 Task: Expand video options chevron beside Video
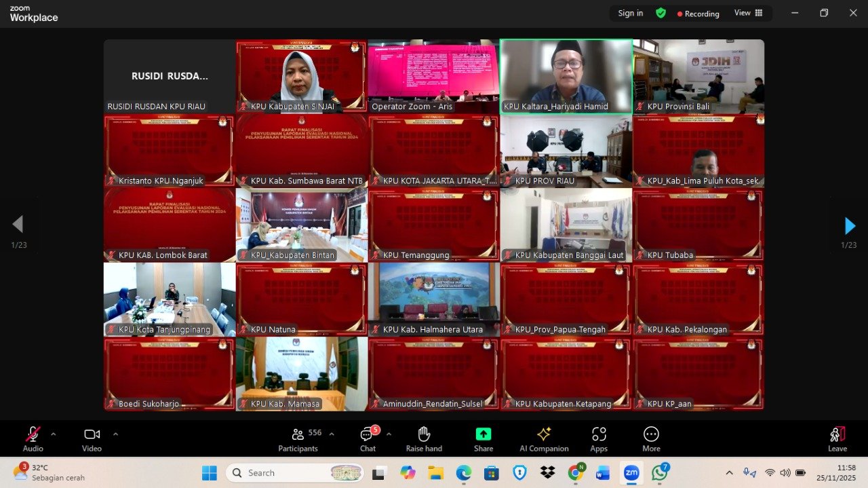115,434
